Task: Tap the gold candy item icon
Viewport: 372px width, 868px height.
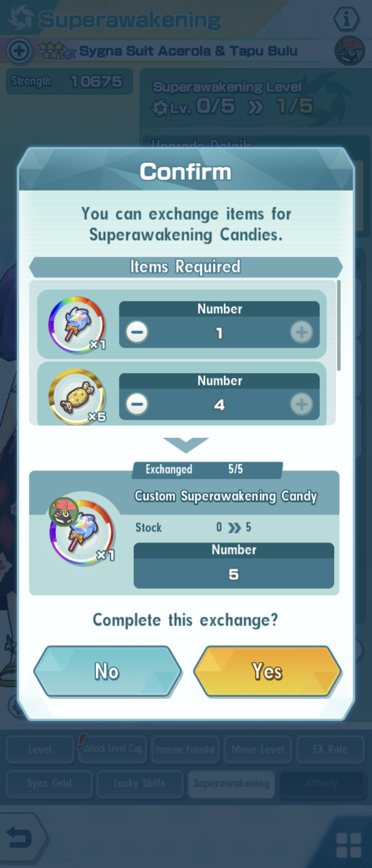Action: pos(77,396)
